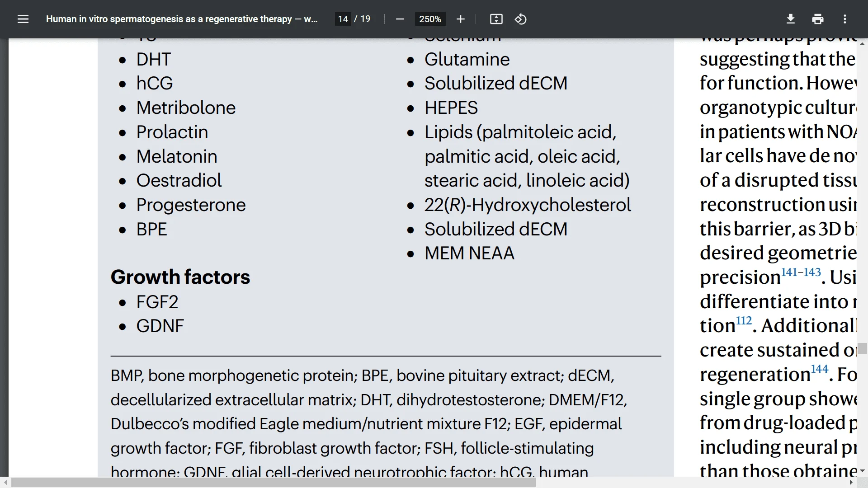Open the sidebar hamburger menu
This screenshot has height=488, width=868.
23,19
